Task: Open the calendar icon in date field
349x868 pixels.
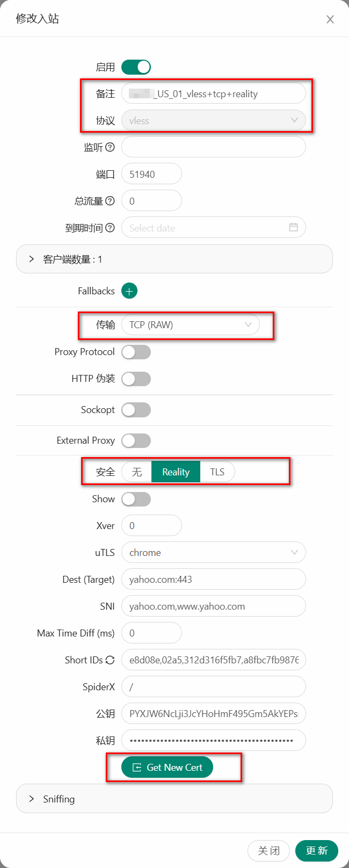Action: tap(293, 227)
